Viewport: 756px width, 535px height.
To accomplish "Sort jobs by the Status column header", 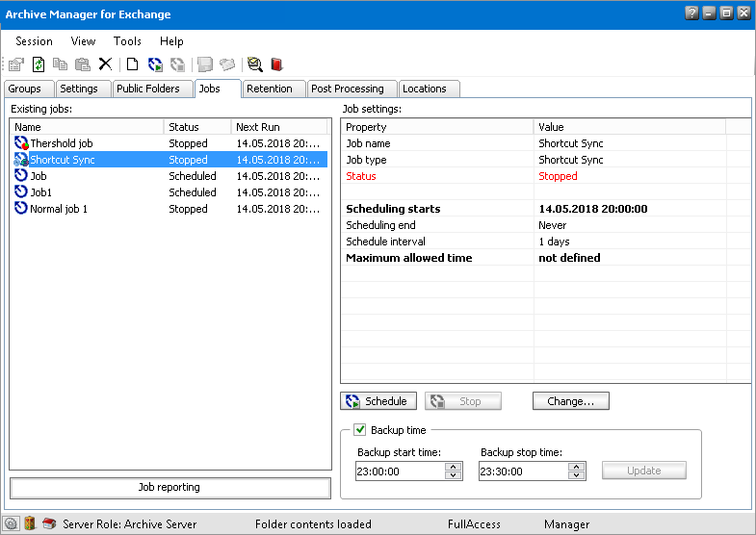I will pyautogui.click(x=197, y=127).
